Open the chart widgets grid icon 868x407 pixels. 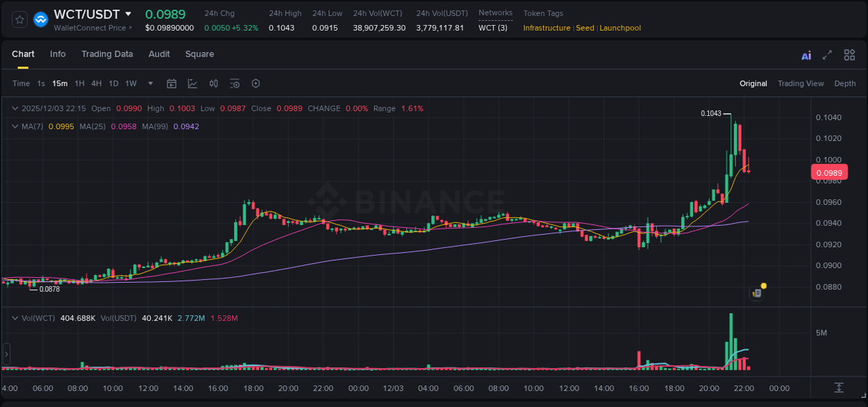(849, 54)
